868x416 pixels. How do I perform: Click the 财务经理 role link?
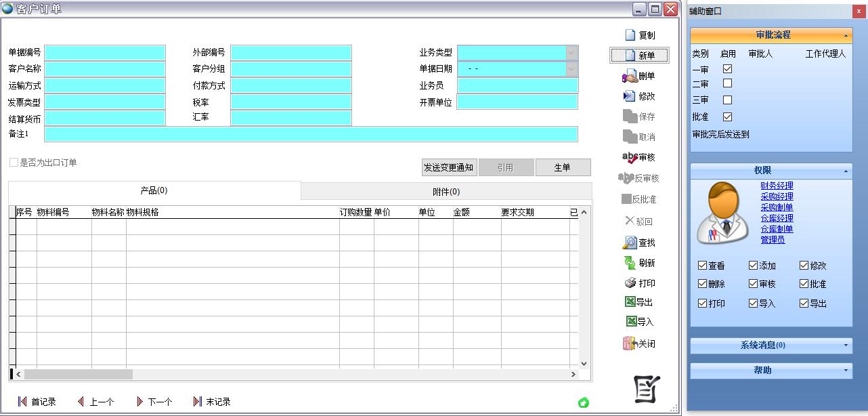point(777,186)
